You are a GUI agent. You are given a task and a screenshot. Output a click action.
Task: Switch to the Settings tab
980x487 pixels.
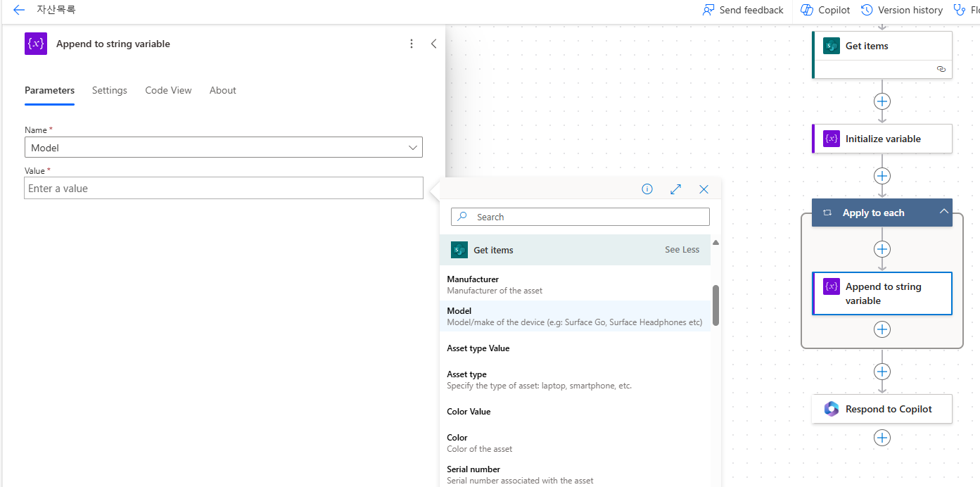110,90
